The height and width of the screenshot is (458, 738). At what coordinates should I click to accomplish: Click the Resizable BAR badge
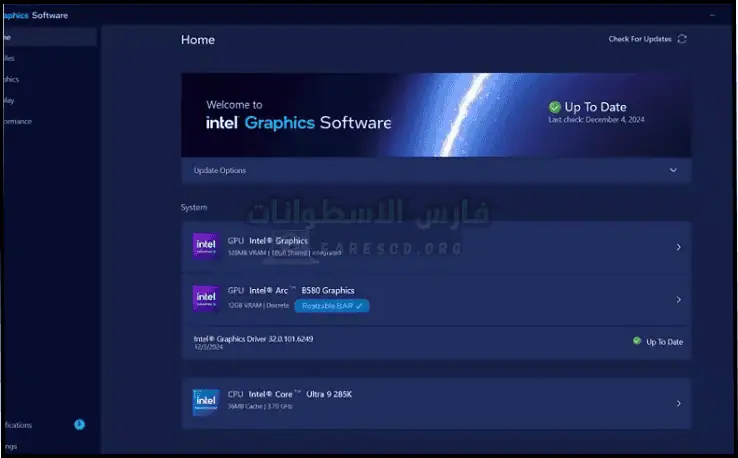[331, 305]
